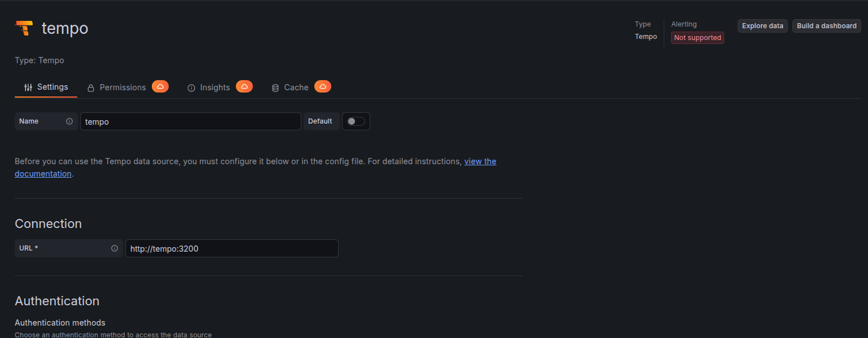The height and width of the screenshot is (338, 868).
Task: Click the info icon next to Name
Action: (69, 121)
